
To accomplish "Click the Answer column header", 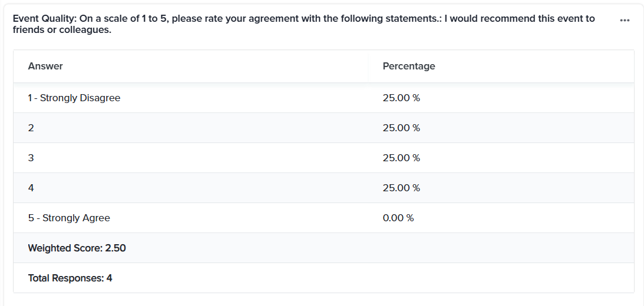I will pos(45,66).
